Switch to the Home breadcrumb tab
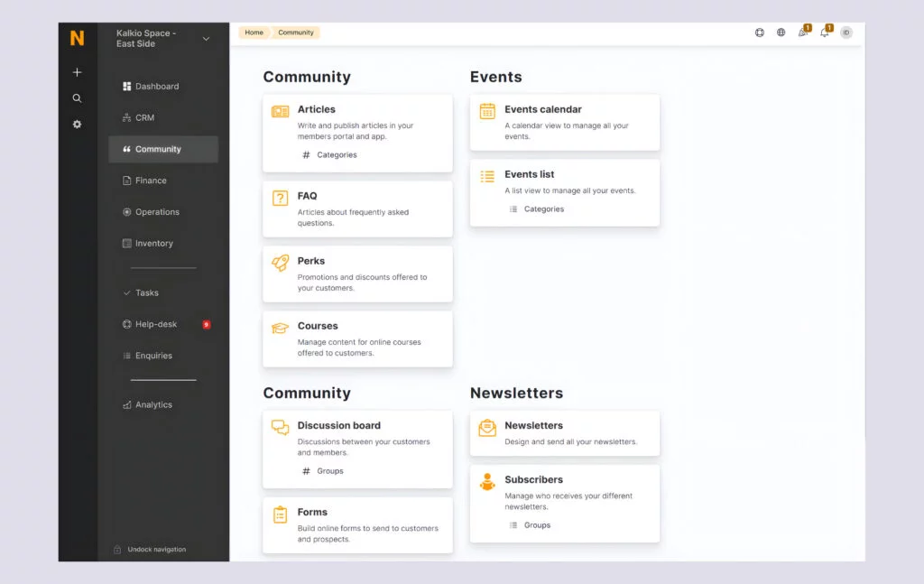 click(254, 32)
